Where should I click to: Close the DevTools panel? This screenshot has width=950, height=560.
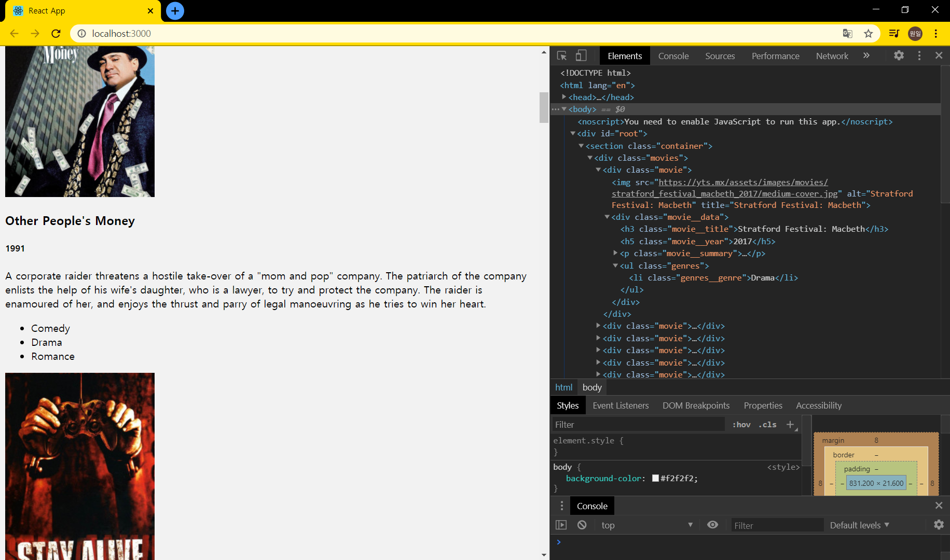[x=939, y=55]
